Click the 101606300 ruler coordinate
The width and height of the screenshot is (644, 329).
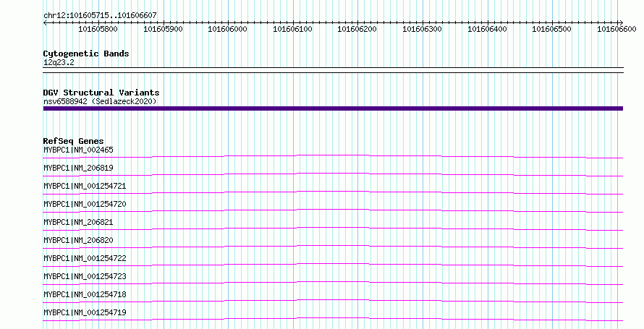coord(422,29)
